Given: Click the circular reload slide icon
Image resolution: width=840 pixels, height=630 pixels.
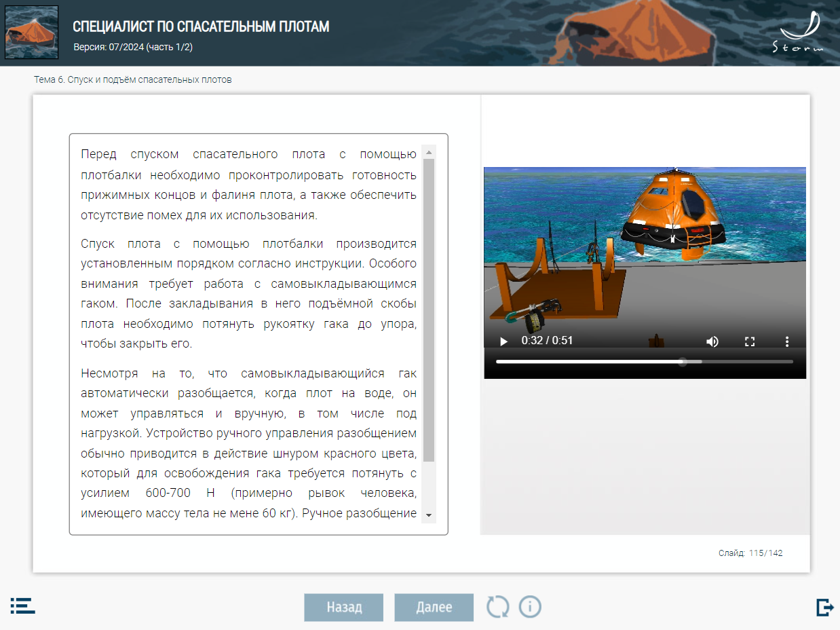Looking at the screenshot, I should [497, 606].
